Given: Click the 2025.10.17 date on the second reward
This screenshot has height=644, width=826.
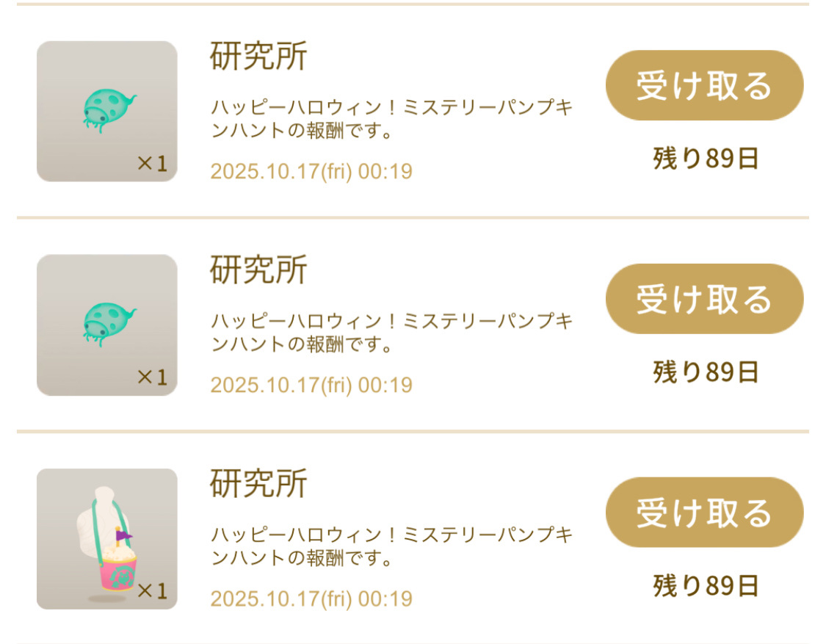Looking at the screenshot, I should (x=311, y=385).
